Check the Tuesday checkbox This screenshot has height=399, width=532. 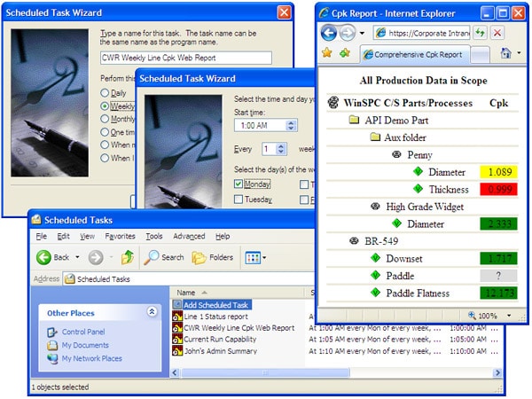[239, 199]
